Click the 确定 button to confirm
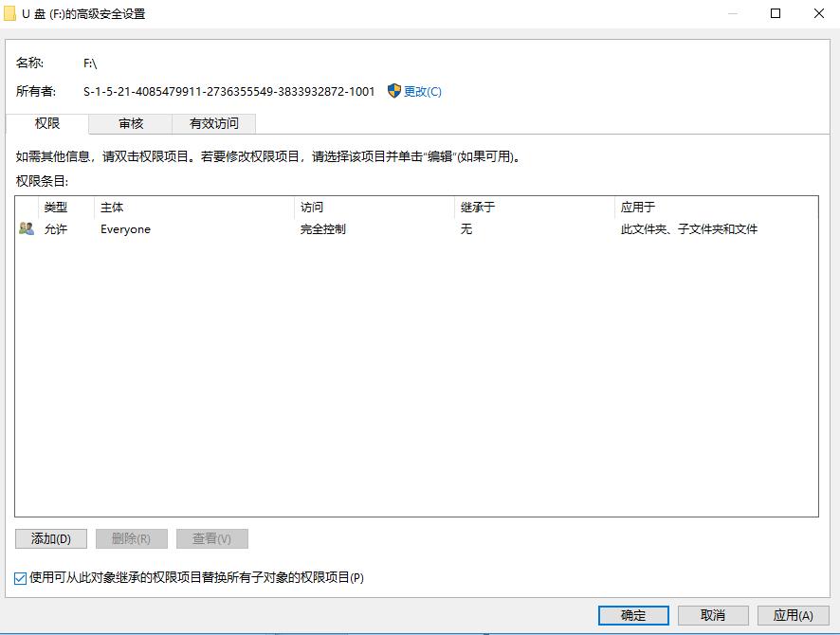Viewport: 840px width, 635px height. [632, 615]
